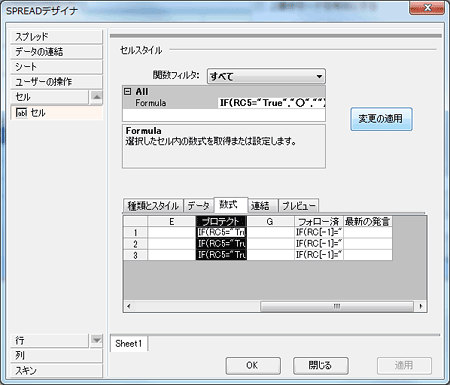Click the horizontal scrollbar right arrow
Image resolution: width=450 pixels, height=385 pixels.
(x=421, y=306)
